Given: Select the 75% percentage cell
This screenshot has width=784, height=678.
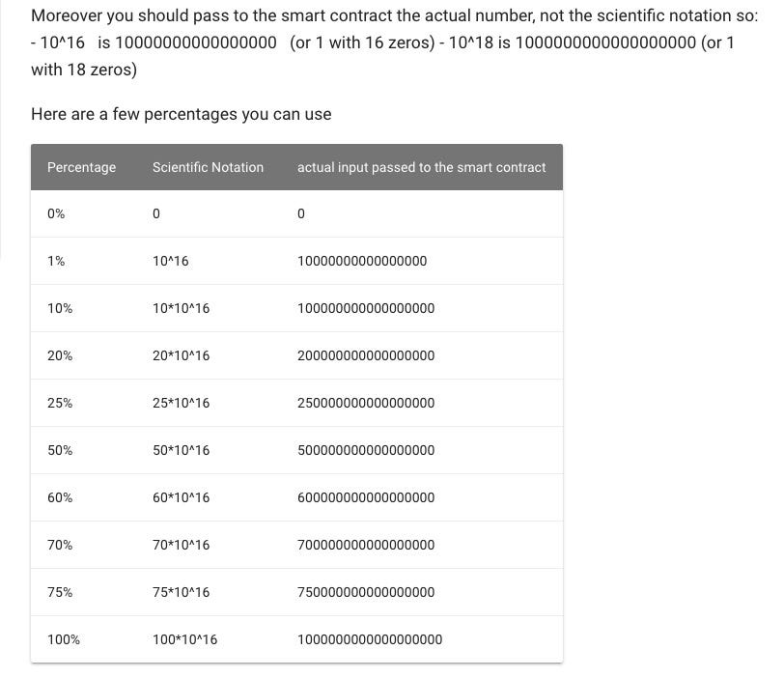Looking at the screenshot, I should [x=60, y=592].
